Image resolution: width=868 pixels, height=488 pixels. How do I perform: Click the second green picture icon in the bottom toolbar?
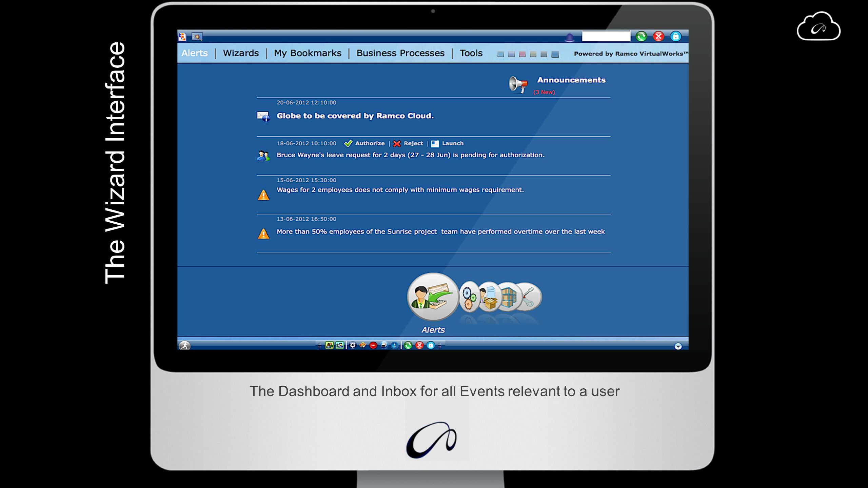coord(339,345)
